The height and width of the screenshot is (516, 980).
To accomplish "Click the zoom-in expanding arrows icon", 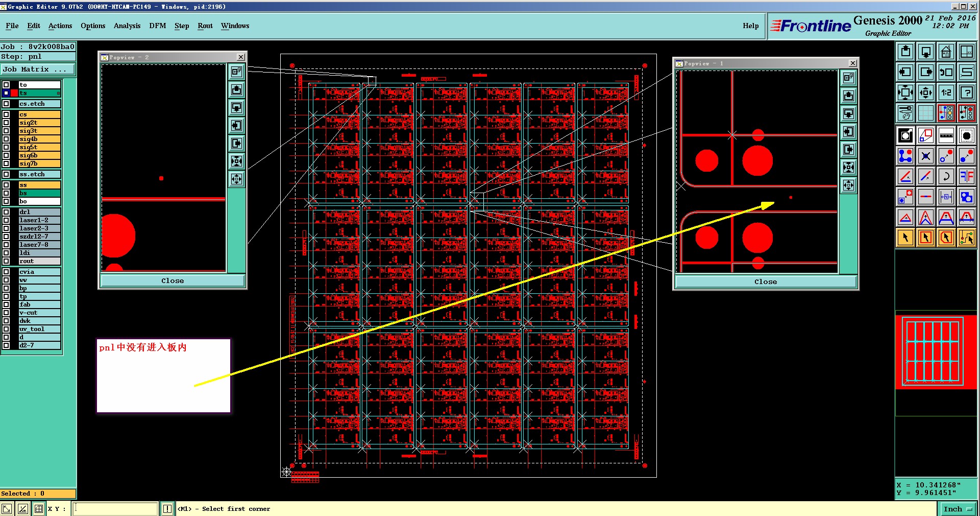I will tap(905, 92).
